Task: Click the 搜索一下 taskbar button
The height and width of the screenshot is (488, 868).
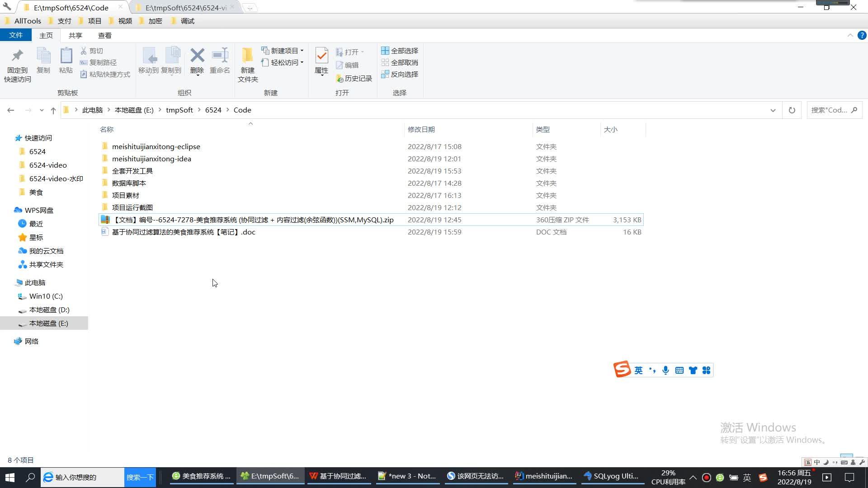Action: pos(140,477)
